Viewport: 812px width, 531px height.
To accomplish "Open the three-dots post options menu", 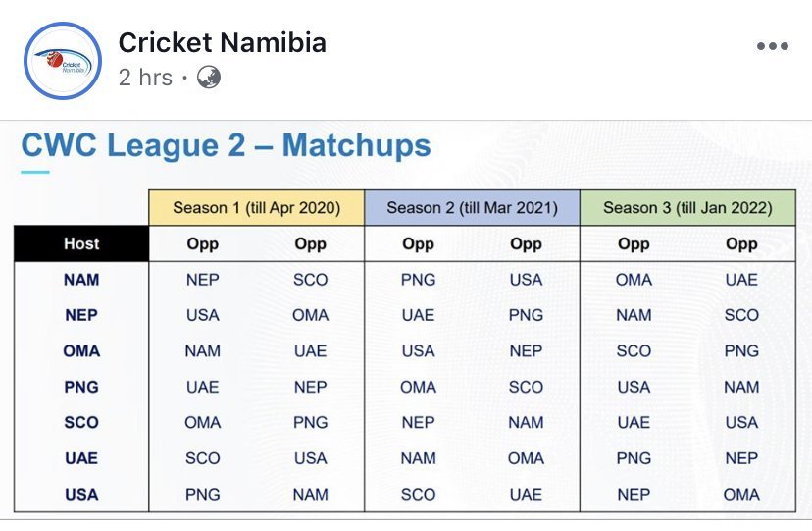I will (773, 46).
